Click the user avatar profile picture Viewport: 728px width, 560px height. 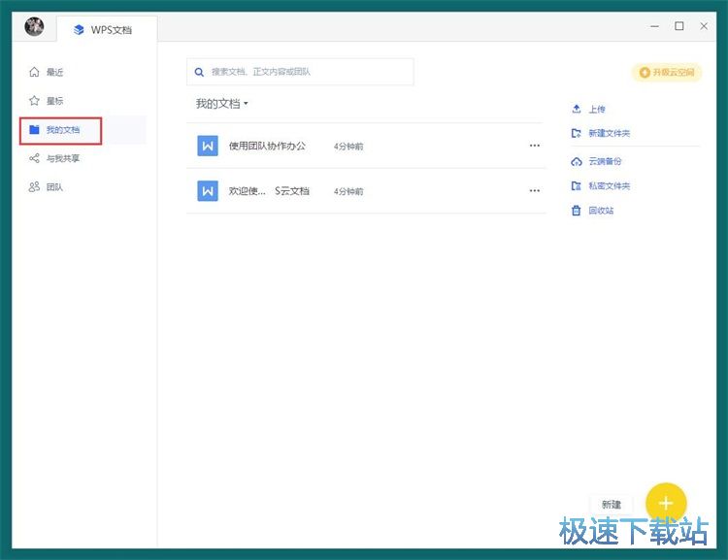[x=34, y=27]
